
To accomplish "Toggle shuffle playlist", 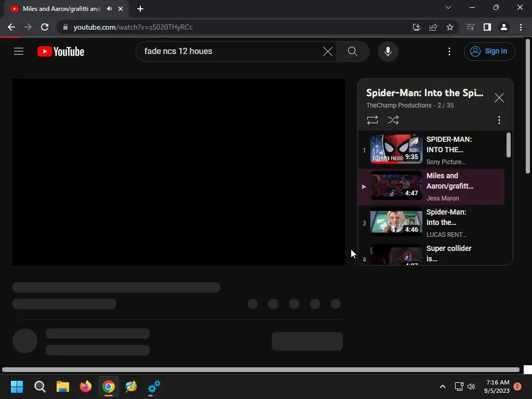I will pos(393,120).
